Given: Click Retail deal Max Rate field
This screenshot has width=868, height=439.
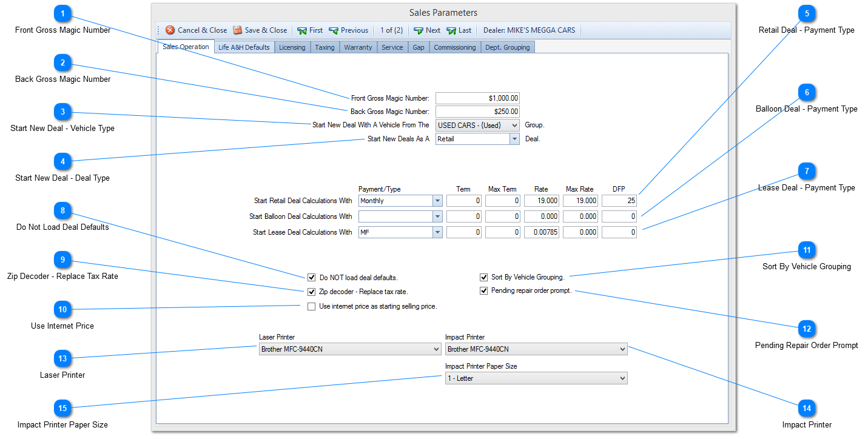Looking at the screenshot, I should [x=580, y=201].
